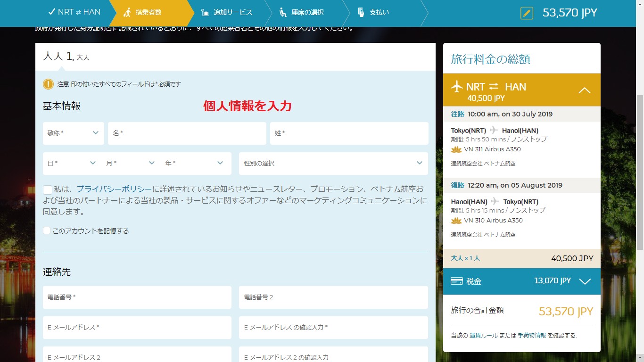This screenshot has height=362, width=644.
Task: Click the seat icon in 座席の選択 step
Action: (283, 13)
